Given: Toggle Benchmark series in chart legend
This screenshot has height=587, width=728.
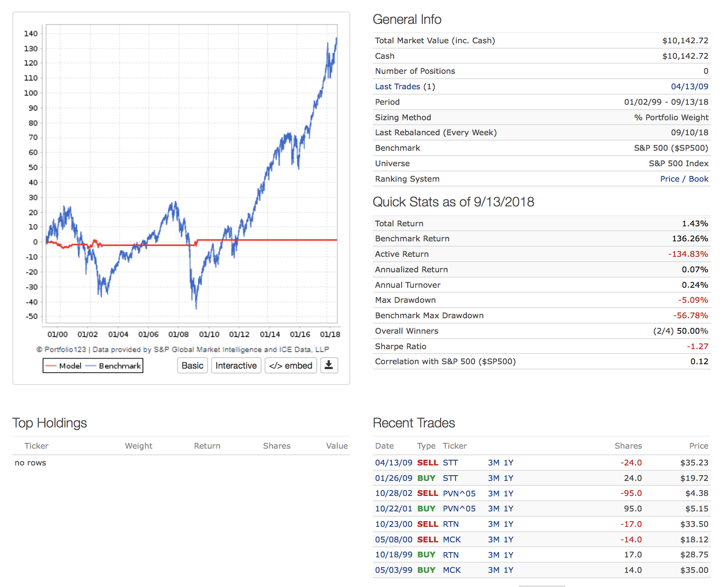Looking at the screenshot, I should 114,366.
